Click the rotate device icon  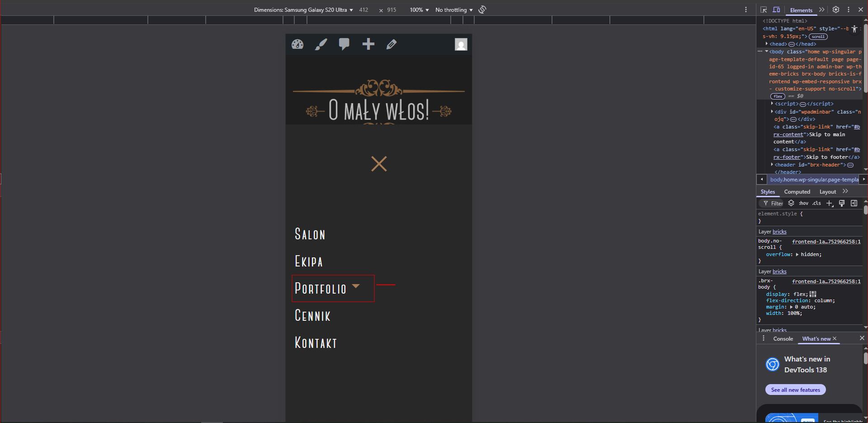482,10
